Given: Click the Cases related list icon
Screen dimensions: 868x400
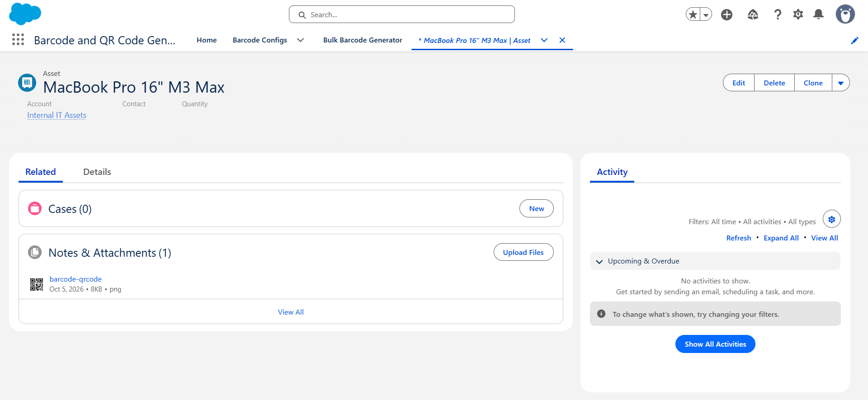Looking at the screenshot, I should pos(35,208).
